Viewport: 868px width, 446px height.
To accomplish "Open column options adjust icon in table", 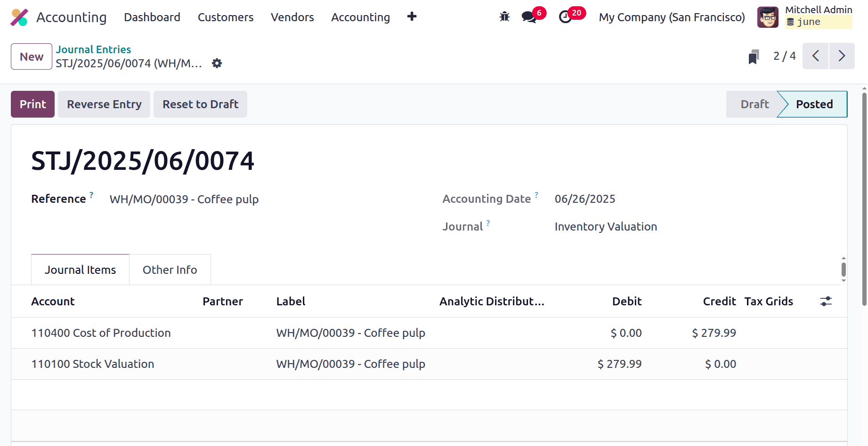I will tap(826, 301).
